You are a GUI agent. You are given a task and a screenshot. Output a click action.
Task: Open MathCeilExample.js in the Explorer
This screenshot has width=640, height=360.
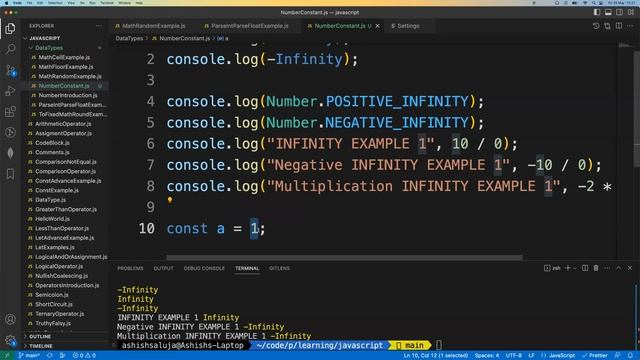[64, 58]
